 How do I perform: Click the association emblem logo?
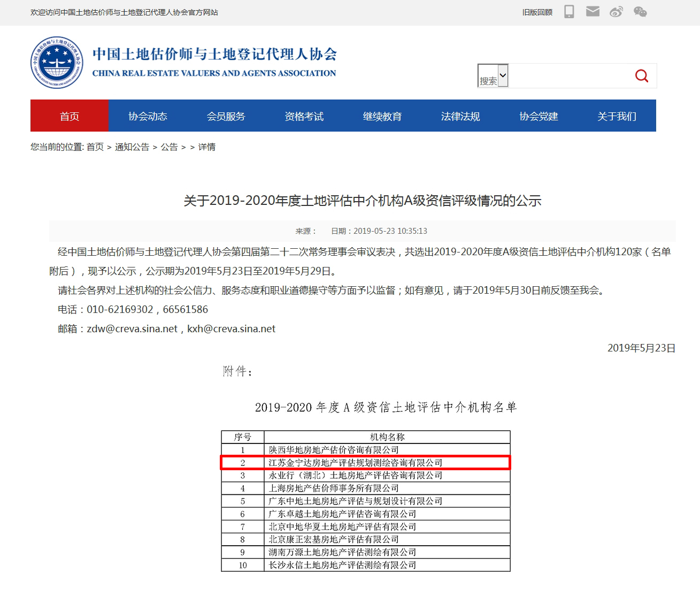57,63
